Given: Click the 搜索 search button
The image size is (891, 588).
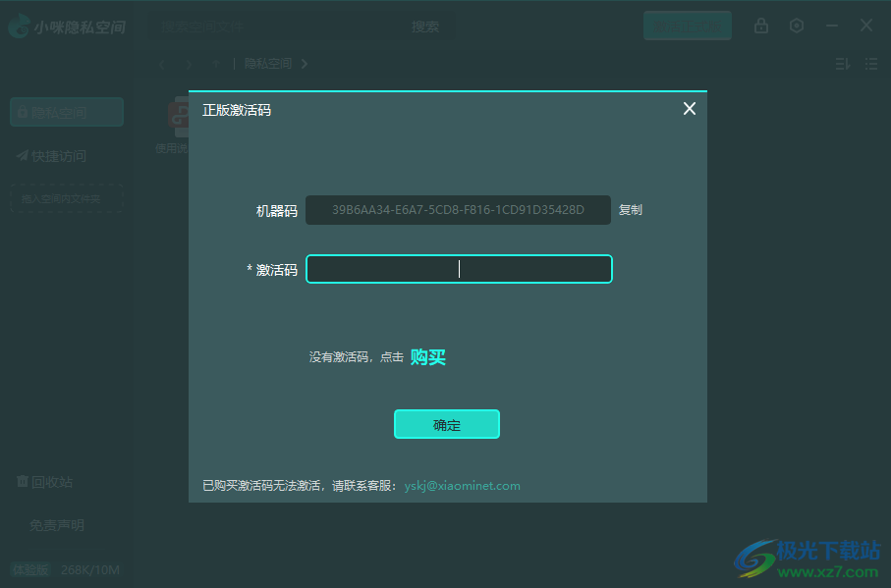Looking at the screenshot, I should pyautogui.click(x=425, y=27).
